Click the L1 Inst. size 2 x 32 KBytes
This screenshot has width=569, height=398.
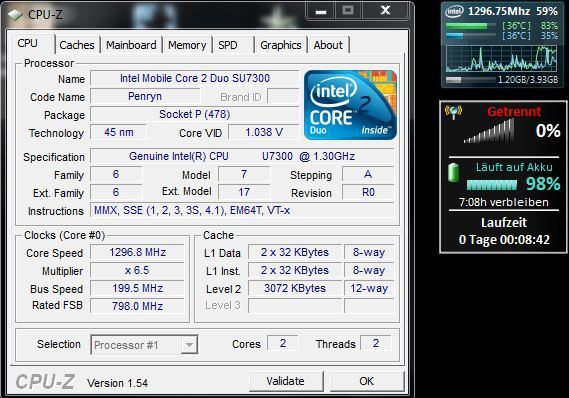pyautogui.click(x=295, y=270)
